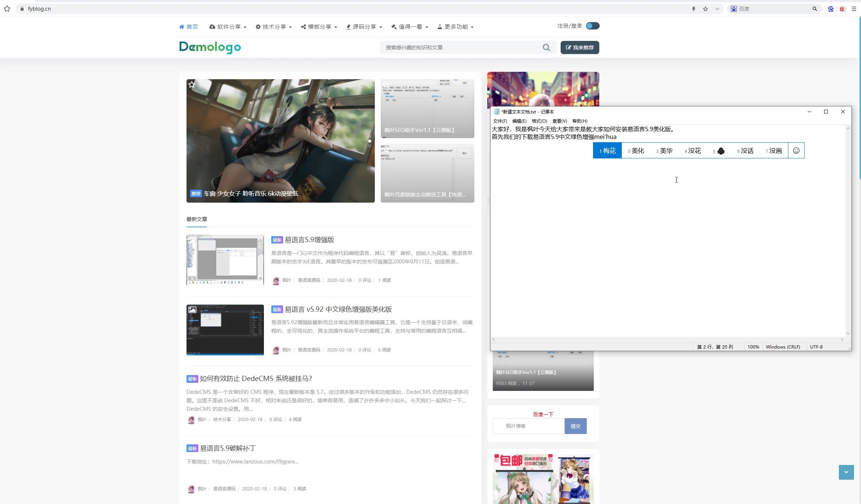Image resolution: width=861 pixels, height=504 pixels.
Task: Open address bar dropdown chevron
Action: pyautogui.click(x=717, y=9)
